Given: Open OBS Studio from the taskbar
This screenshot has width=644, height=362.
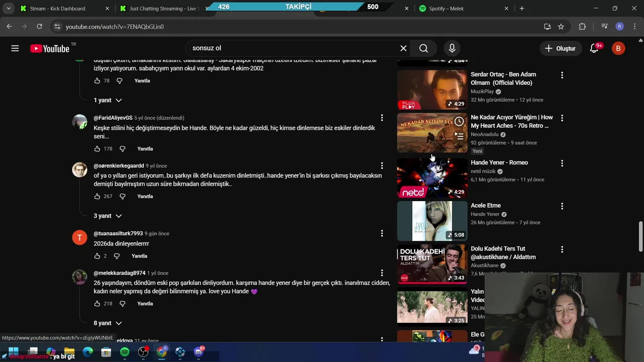Looking at the screenshot, I should (x=143, y=352).
